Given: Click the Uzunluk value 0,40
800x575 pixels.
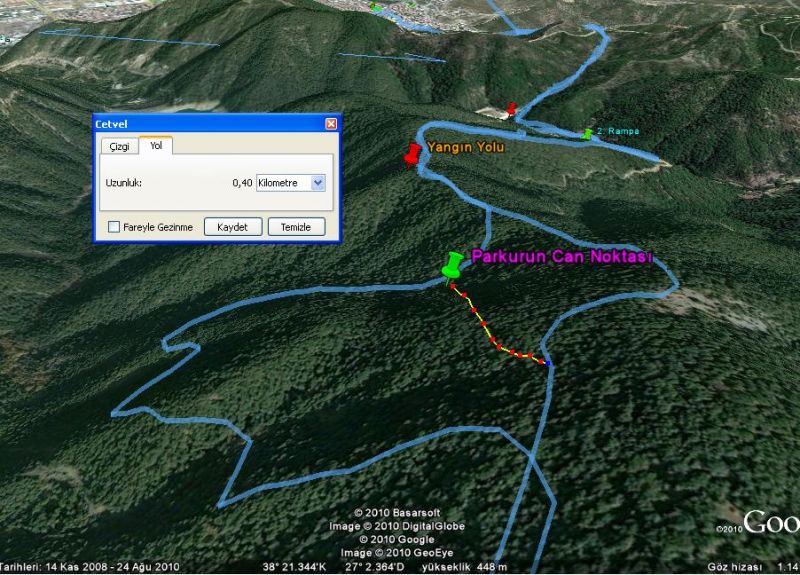Looking at the screenshot, I should 241,183.
